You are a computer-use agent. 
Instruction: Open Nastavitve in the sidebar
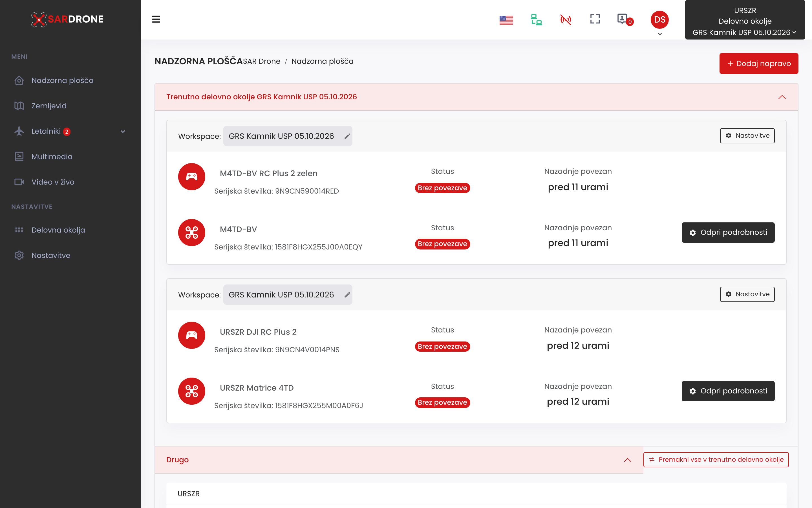(51, 255)
